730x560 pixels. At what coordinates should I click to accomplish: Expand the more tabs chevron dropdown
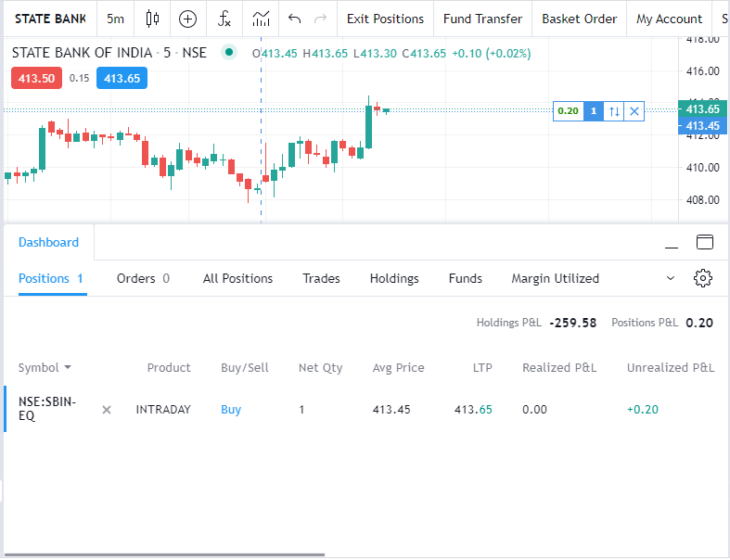pyautogui.click(x=671, y=278)
